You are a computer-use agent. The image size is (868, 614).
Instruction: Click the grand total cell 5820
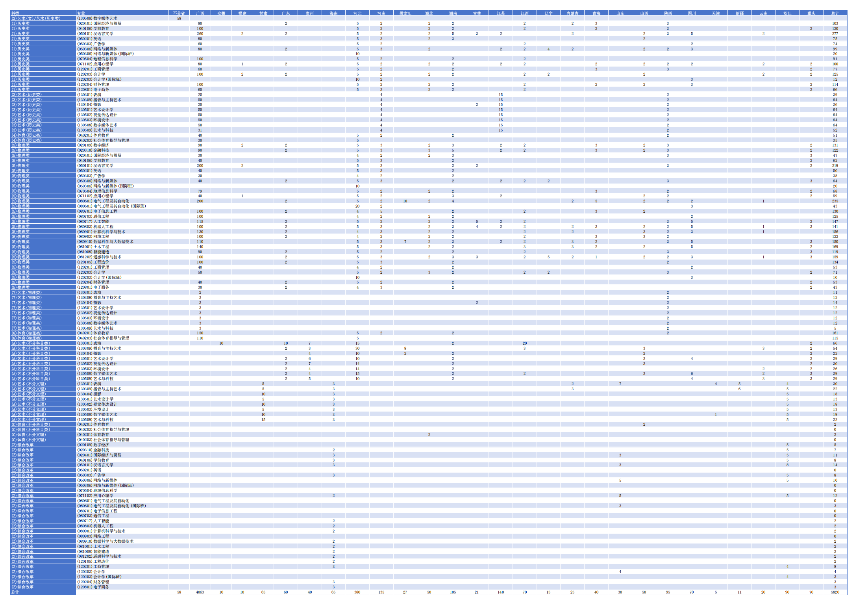(x=835, y=592)
